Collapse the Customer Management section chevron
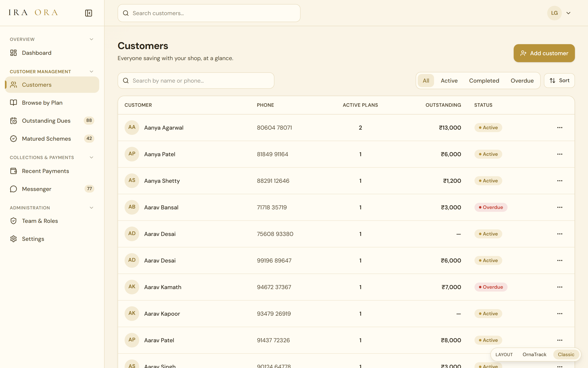The width and height of the screenshot is (588, 368). click(x=91, y=72)
